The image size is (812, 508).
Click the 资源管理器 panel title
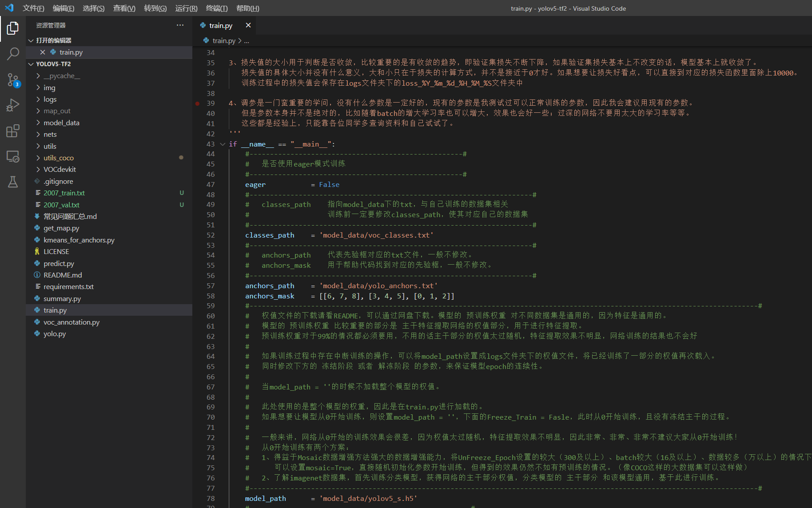point(51,25)
